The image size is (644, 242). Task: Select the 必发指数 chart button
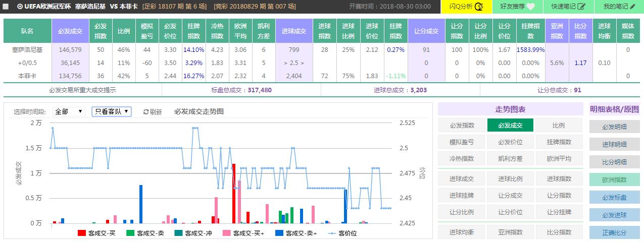tap(462, 126)
